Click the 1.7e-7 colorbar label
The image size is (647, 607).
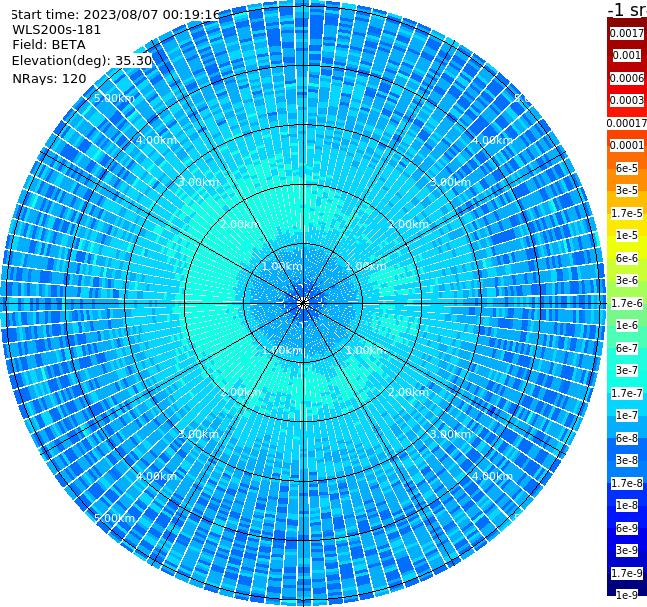click(627, 393)
